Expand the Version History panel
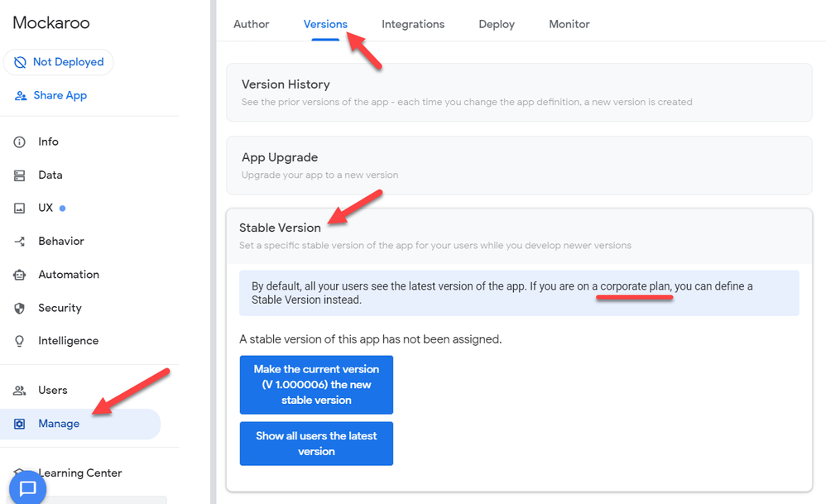The height and width of the screenshot is (504, 826). tap(519, 92)
